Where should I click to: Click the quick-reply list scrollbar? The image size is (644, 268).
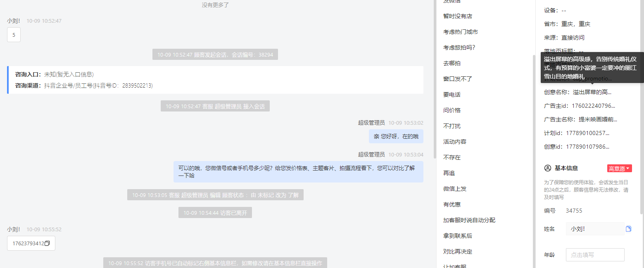(x=534, y=161)
